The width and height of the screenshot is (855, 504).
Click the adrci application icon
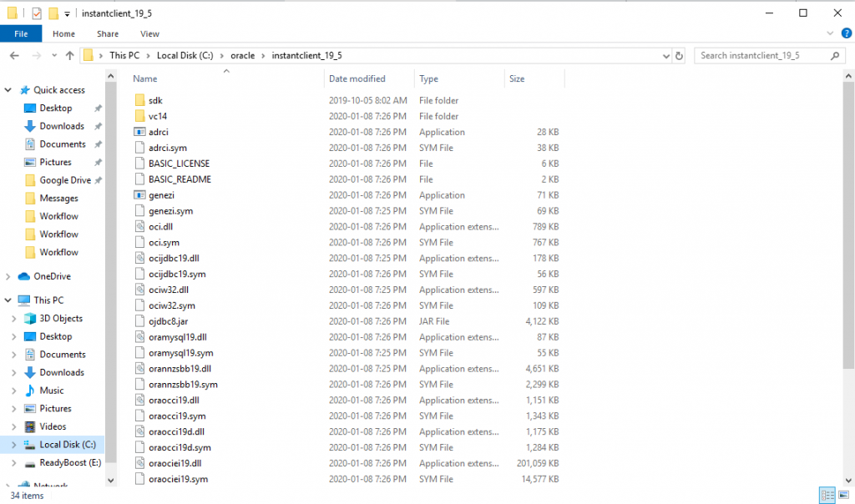(x=139, y=132)
